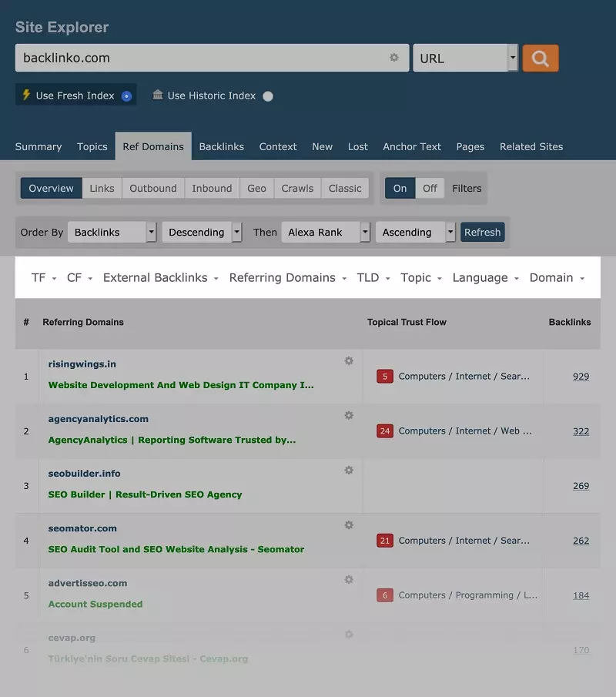Select the Use Historic Index radio option

click(268, 96)
